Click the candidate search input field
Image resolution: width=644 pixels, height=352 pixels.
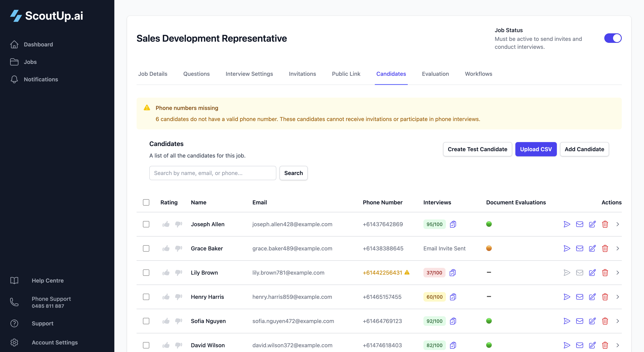coord(212,173)
